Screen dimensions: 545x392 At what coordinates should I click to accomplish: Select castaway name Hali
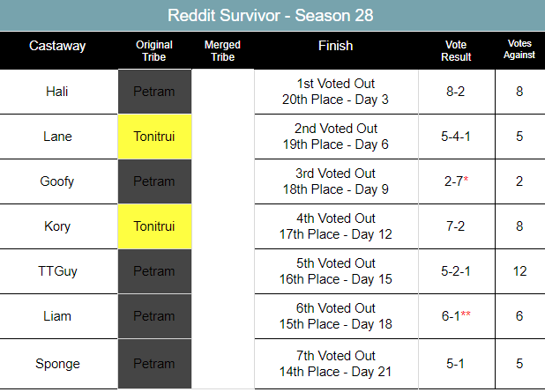[57, 91]
